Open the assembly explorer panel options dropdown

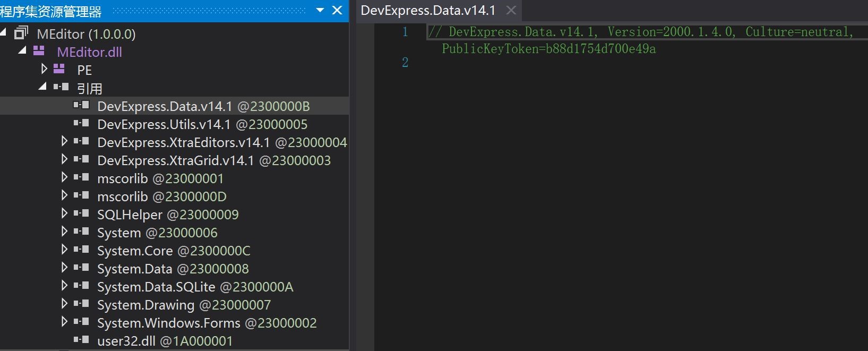[x=320, y=10]
